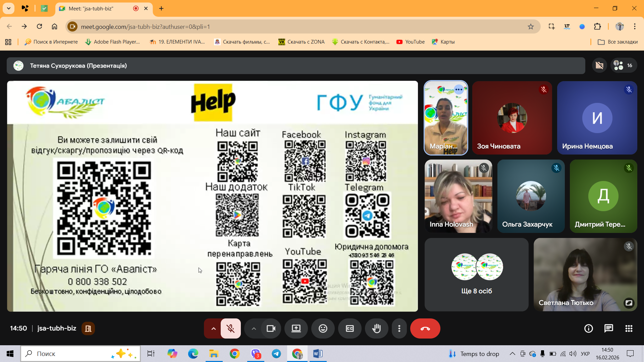This screenshot has width=644, height=362.
Task: Open the Карты bookmark link
Action: (x=443, y=42)
